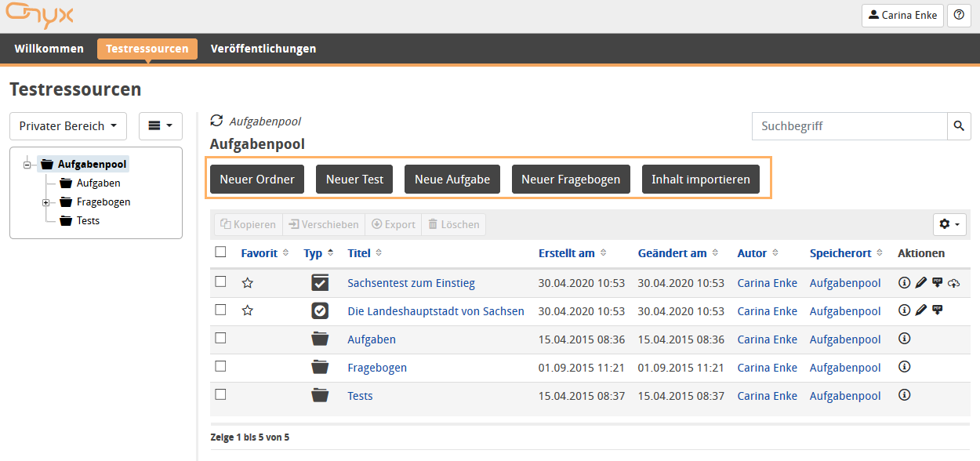Open the Privater Bereich dropdown
The image size is (980, 461).
click(68, 126)
